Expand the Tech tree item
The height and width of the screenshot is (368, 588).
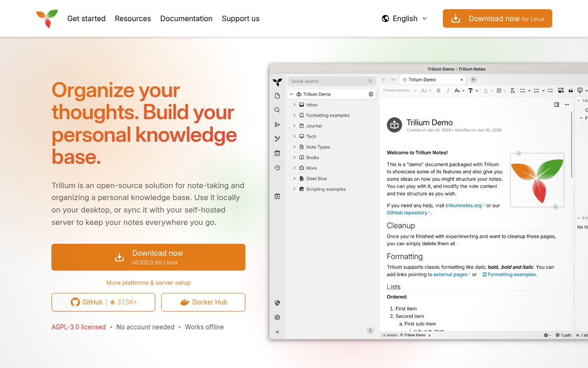[294, 137]
